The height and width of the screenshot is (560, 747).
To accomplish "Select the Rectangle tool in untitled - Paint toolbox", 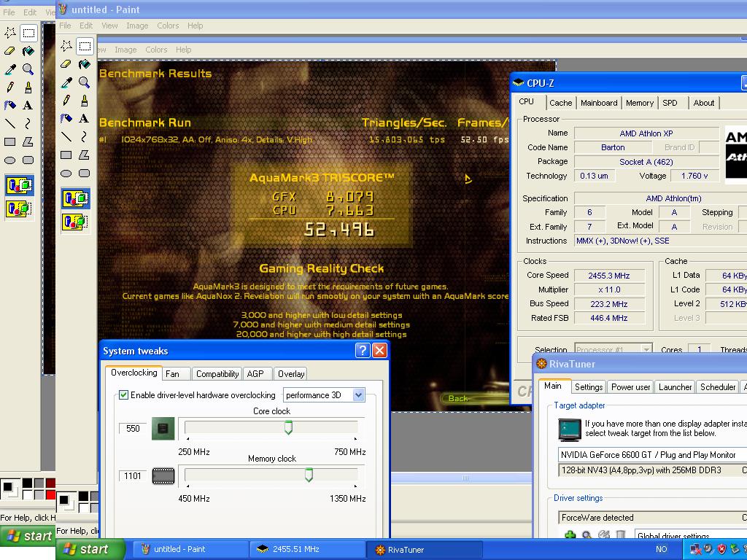I will tap(66, 155).
